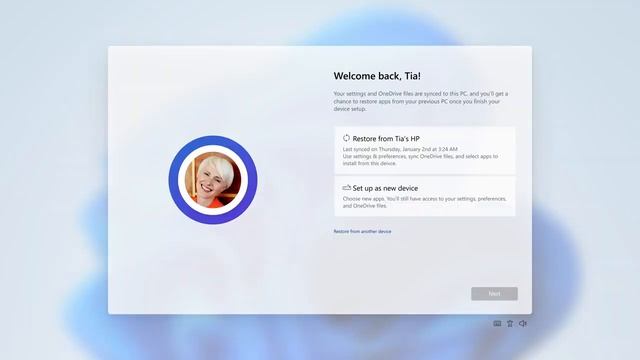Viewport: 640px width, 360px height.
Task: Click the 'Your settings and OneDrive files' paragraph
Action: click(421, 101)
